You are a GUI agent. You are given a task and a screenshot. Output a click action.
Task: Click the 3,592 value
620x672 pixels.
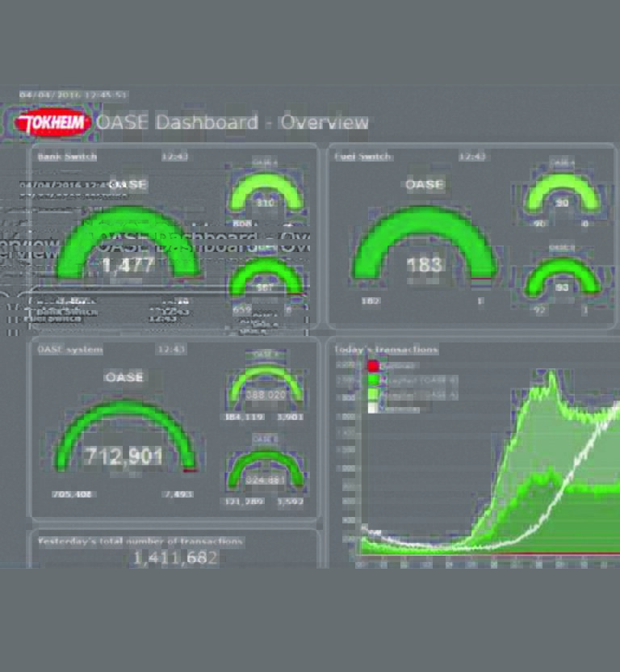(x=290, y=501)
